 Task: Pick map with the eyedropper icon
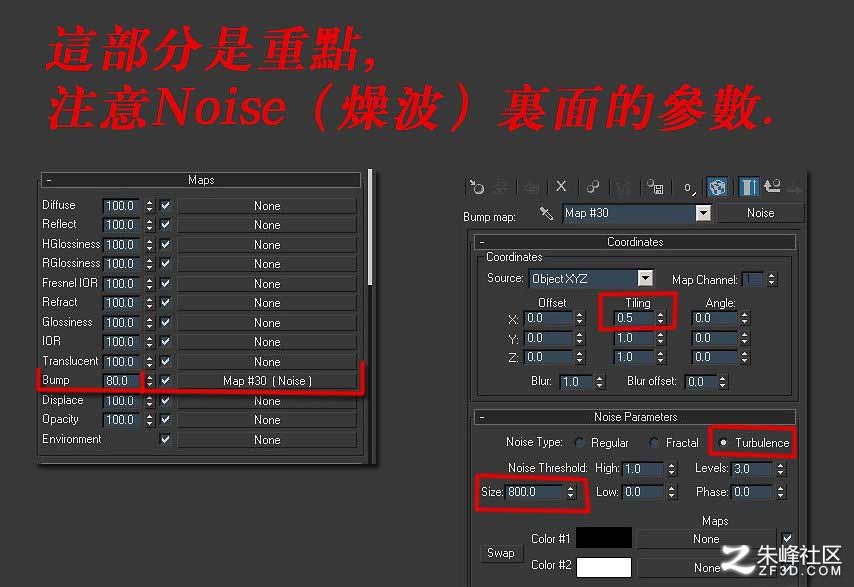point(546,213)
